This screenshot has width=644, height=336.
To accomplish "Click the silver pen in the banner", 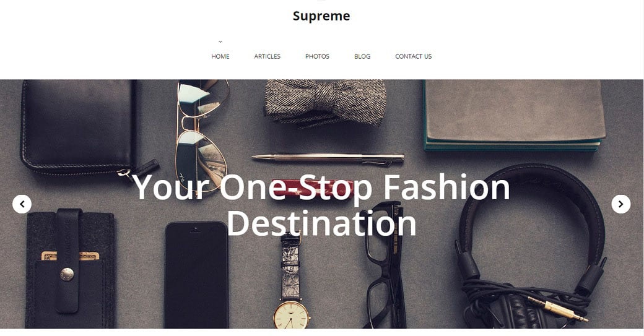I will tap(329, 158).
